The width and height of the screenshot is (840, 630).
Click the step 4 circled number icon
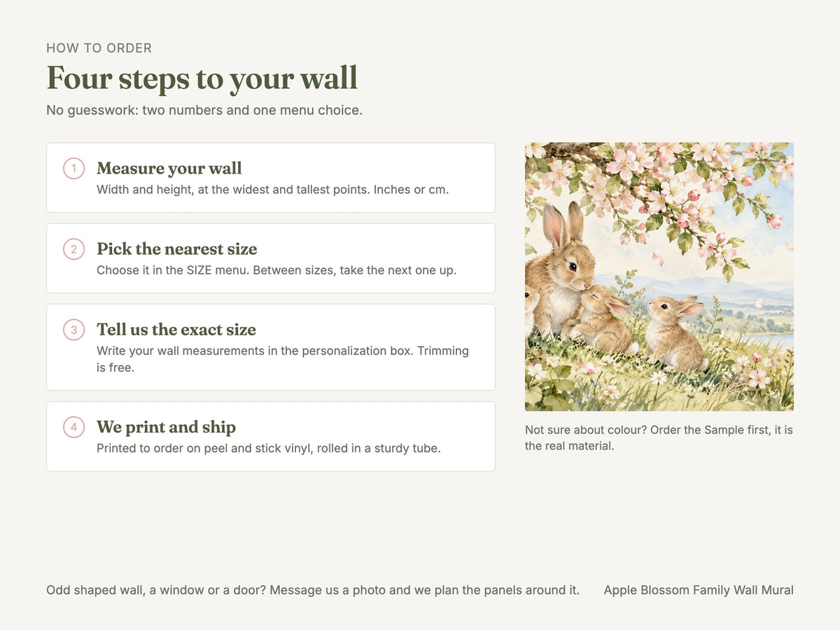point(73,427)
